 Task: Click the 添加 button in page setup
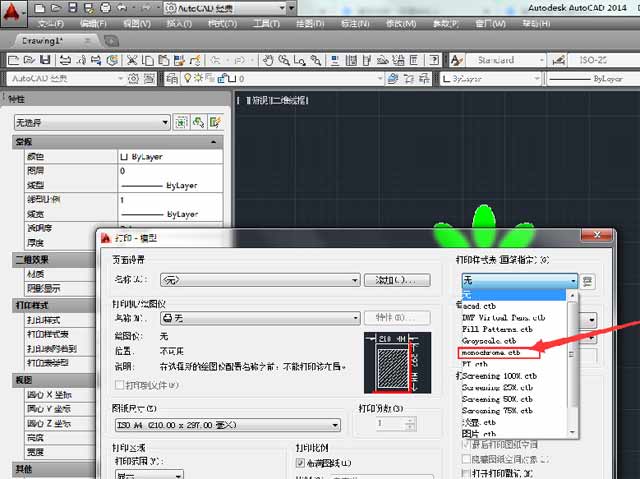point(397,280)
